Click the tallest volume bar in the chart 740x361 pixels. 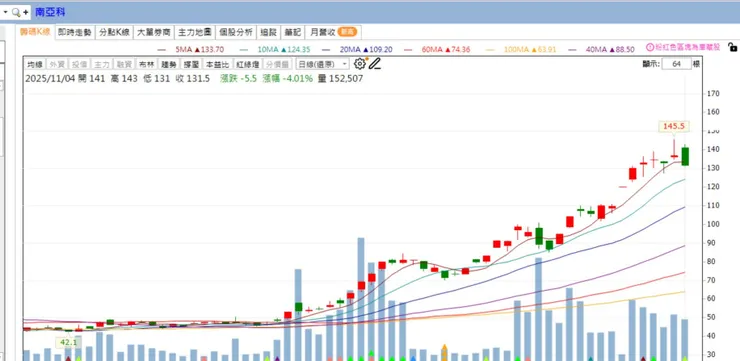(361, 299)
